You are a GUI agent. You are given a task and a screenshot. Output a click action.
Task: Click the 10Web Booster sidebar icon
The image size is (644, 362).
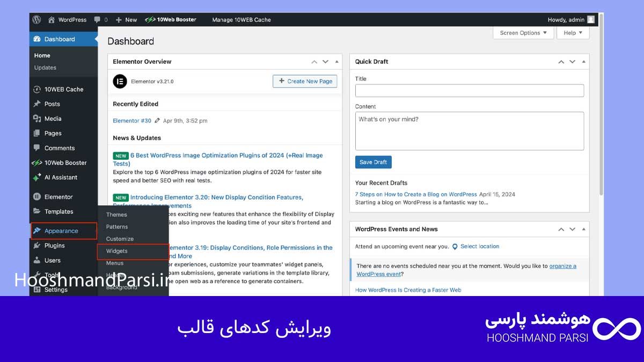[x=36, y=162]
